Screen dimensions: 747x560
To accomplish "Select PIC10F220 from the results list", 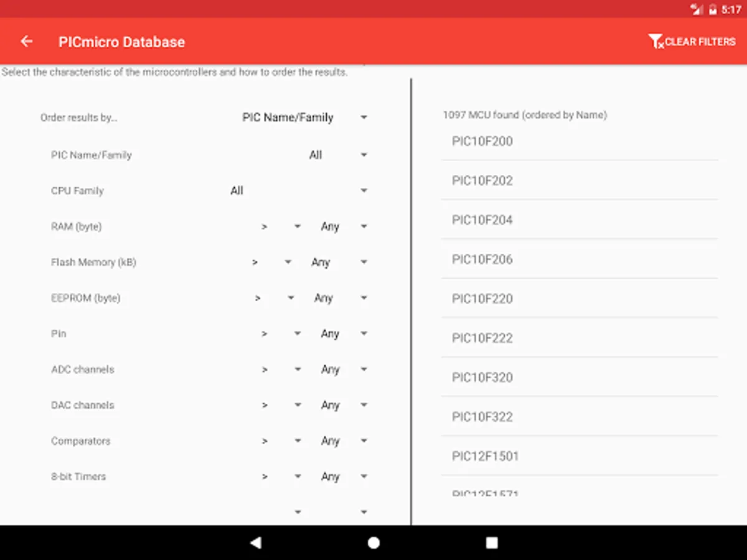I will (580, 299).
